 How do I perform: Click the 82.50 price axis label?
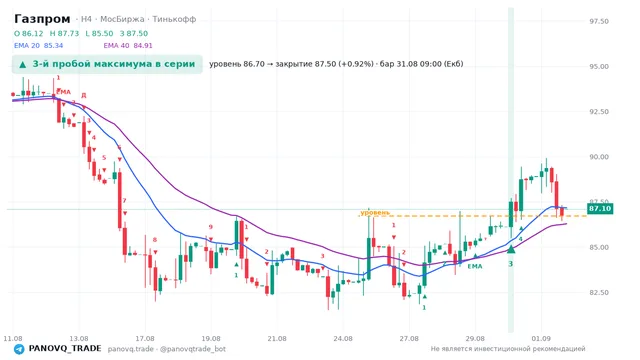[599, 293]
